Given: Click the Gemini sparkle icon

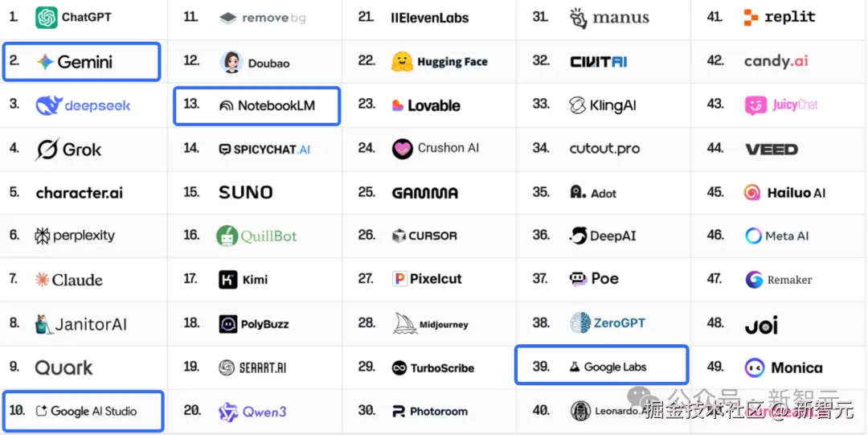Looking at the screenshot, I should (x=45, y=62).
